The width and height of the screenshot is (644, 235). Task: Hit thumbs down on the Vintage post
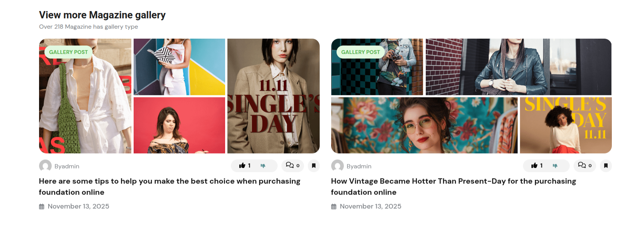(x=555, y=166)
